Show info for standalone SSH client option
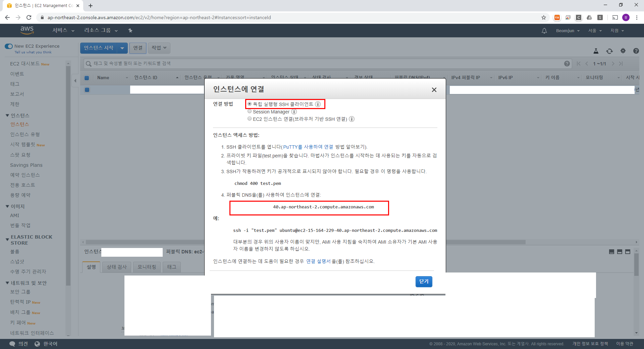The height and width of the screenshot is (349, 644). 318,104
